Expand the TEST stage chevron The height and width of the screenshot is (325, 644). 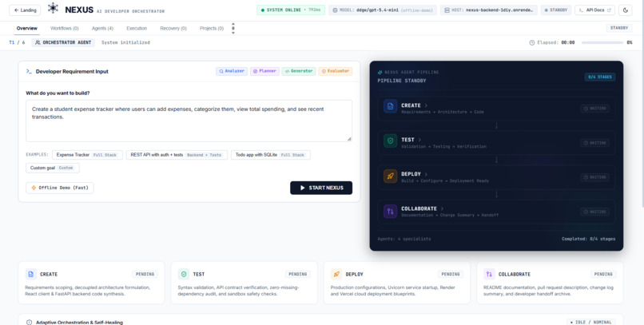tap(419, 140)
